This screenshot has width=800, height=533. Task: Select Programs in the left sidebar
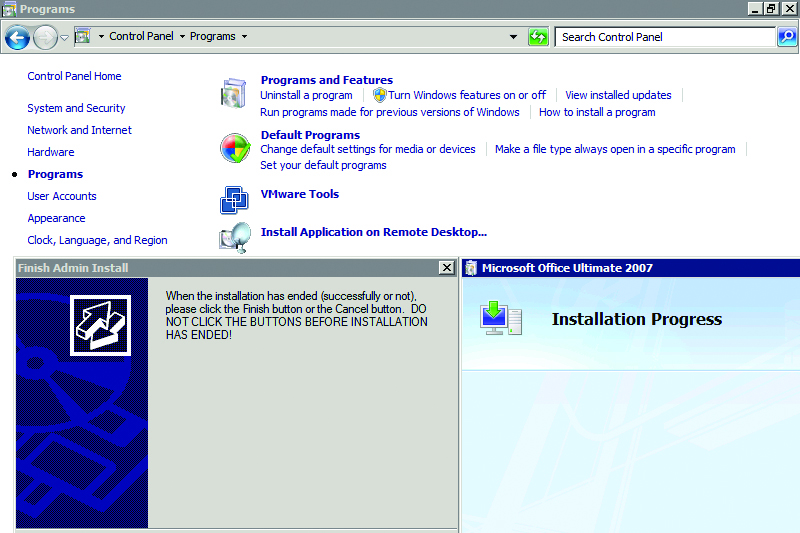55,174
